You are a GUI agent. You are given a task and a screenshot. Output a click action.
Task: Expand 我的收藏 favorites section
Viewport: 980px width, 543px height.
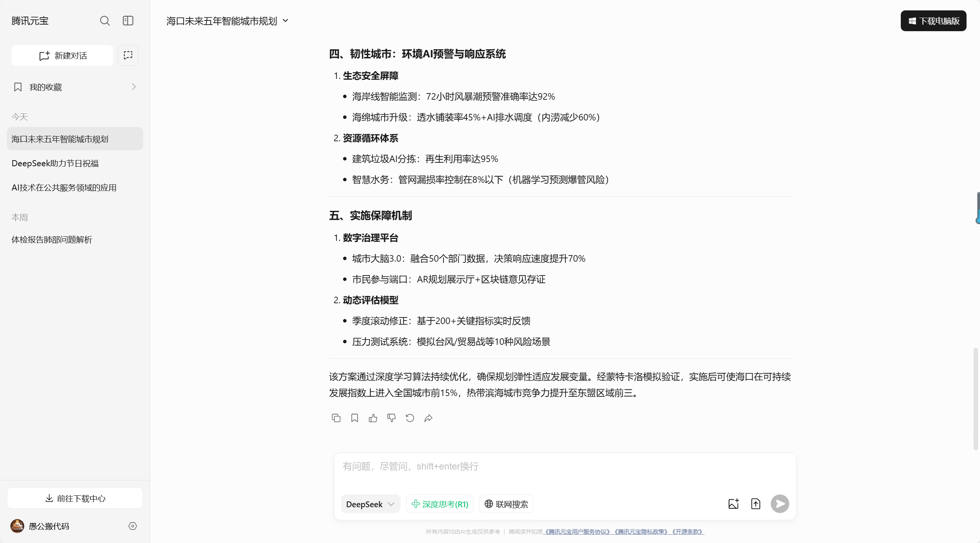[x=75, y=87]
